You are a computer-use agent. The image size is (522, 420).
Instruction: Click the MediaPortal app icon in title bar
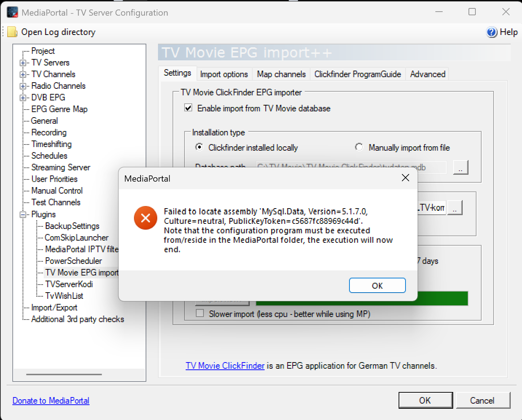pyautogui.click(x=12, y=12)
